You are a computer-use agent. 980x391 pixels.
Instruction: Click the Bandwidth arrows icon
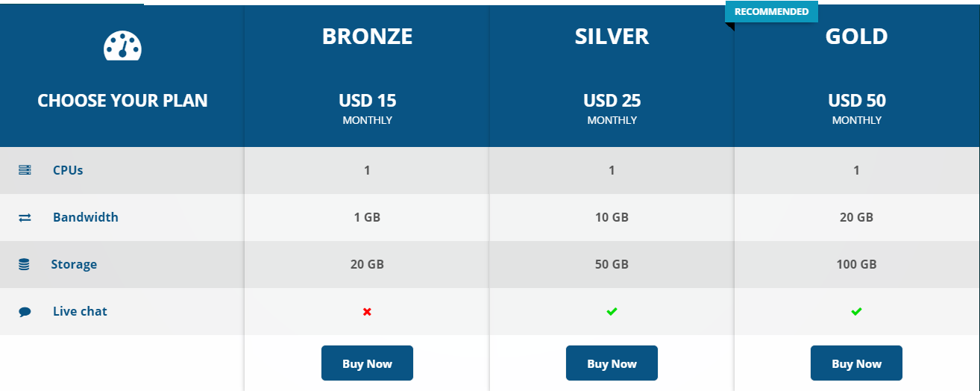[x=25, y=218]
